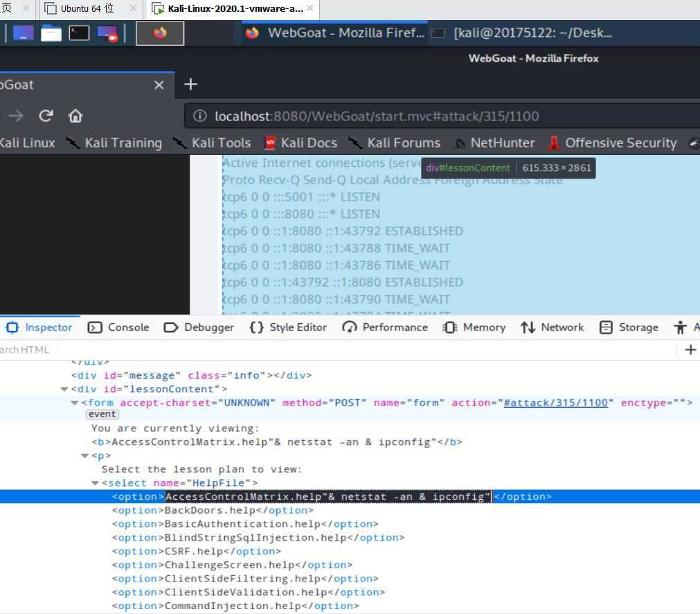The width and height of the screenshot is (700, 614).
Task: Open the Storage devtools tab
Action: click(629, 327)
